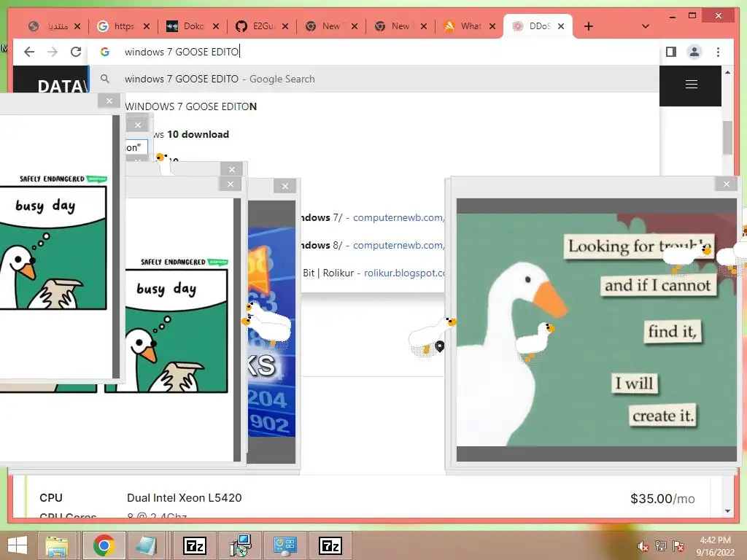
Task: Reload the page with the refresh icon
Action: (x=76, y=52)
